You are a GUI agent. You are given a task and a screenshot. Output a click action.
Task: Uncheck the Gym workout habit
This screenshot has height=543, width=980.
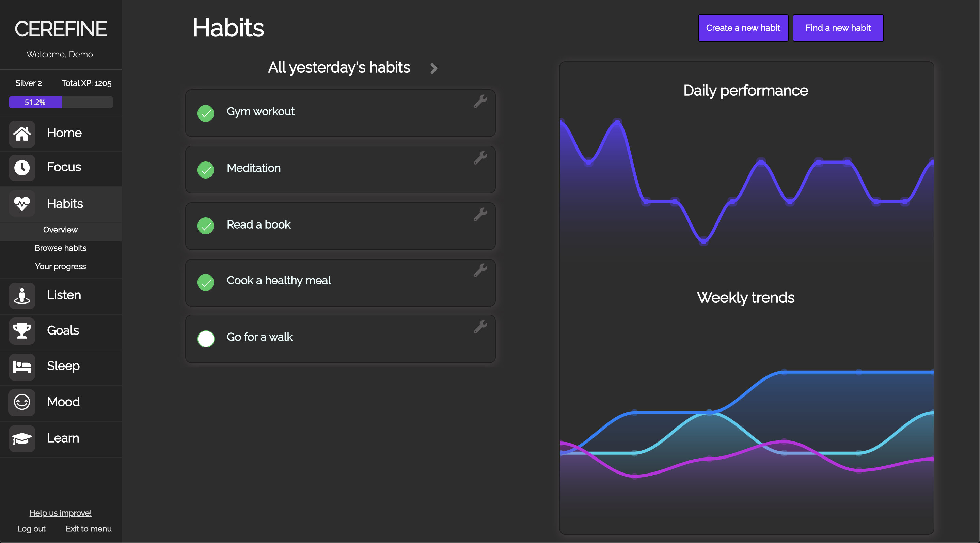coord(206,113)
